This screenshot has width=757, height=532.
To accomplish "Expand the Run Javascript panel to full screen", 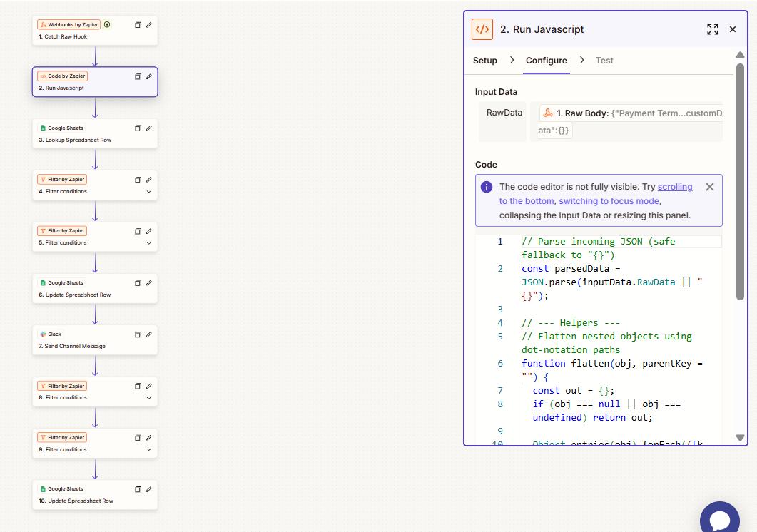I will click(x=713, y=29).
